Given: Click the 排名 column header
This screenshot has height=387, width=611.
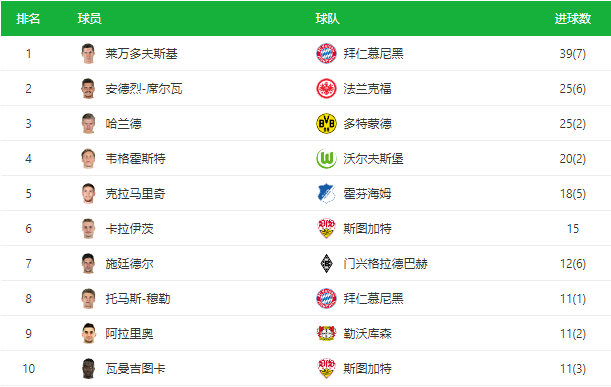Looking at the screenshot, I should click(x=28, y=18).
